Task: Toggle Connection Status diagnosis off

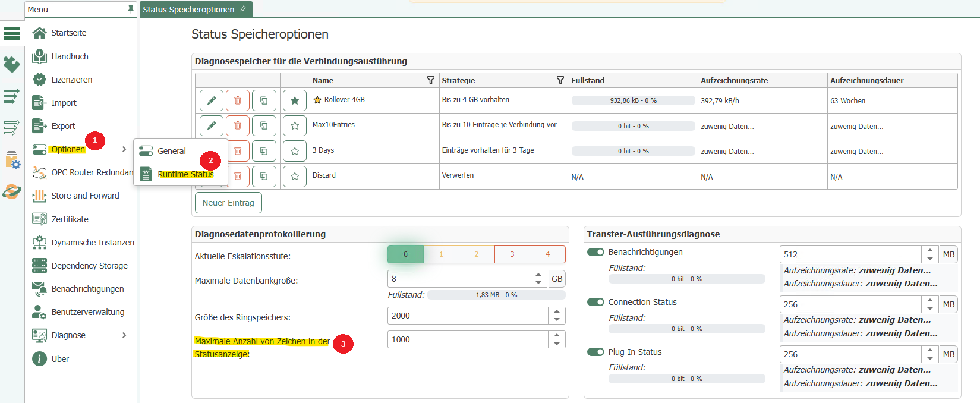Action: (595, 302)
